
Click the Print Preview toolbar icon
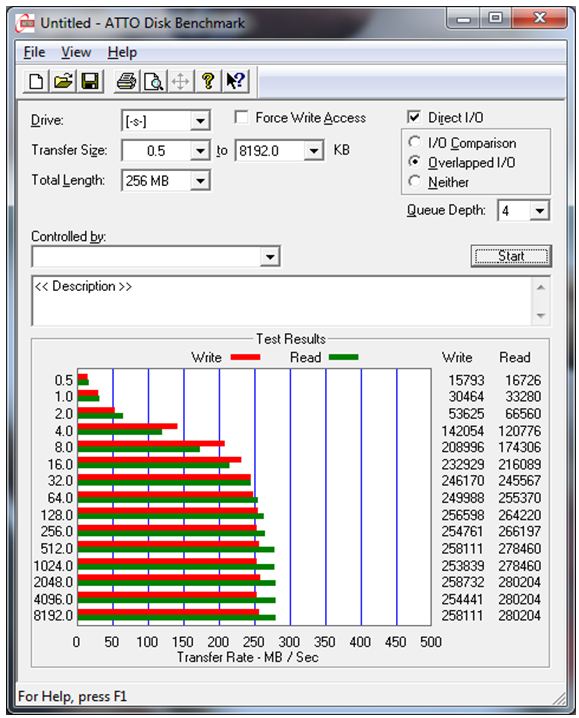tap(153, 82)
